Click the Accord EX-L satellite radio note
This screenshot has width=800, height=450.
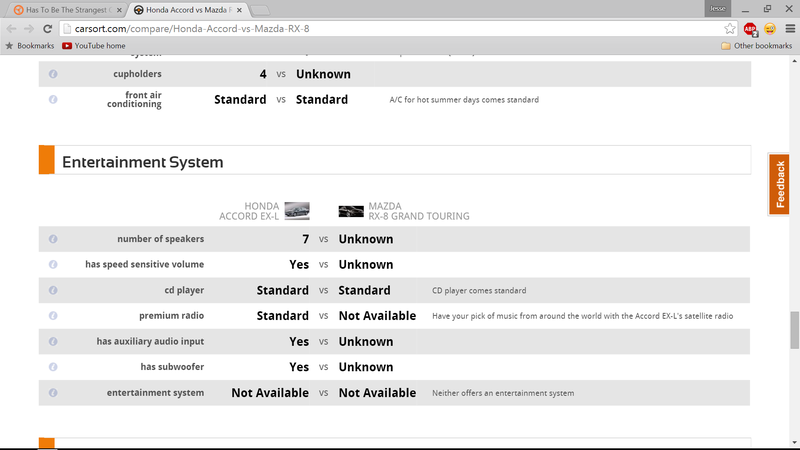pyautogui.click(x=583, y=316)
